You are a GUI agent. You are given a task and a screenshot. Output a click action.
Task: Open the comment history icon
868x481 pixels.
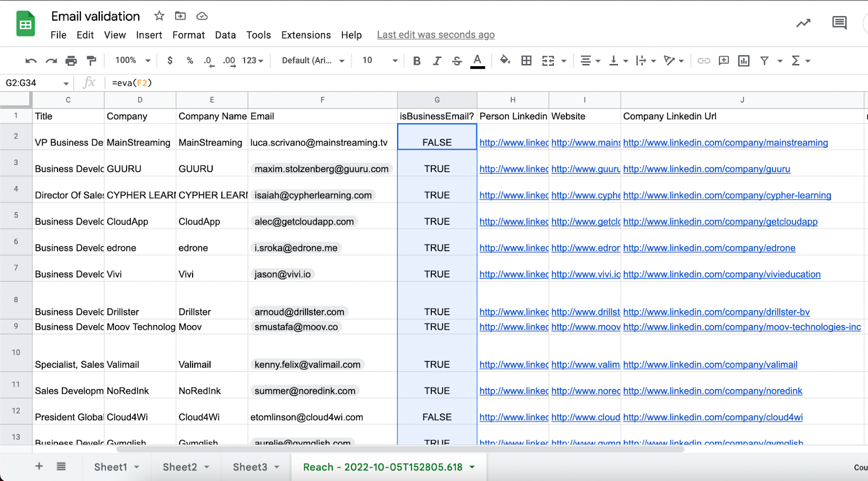[x=839, y=23]
